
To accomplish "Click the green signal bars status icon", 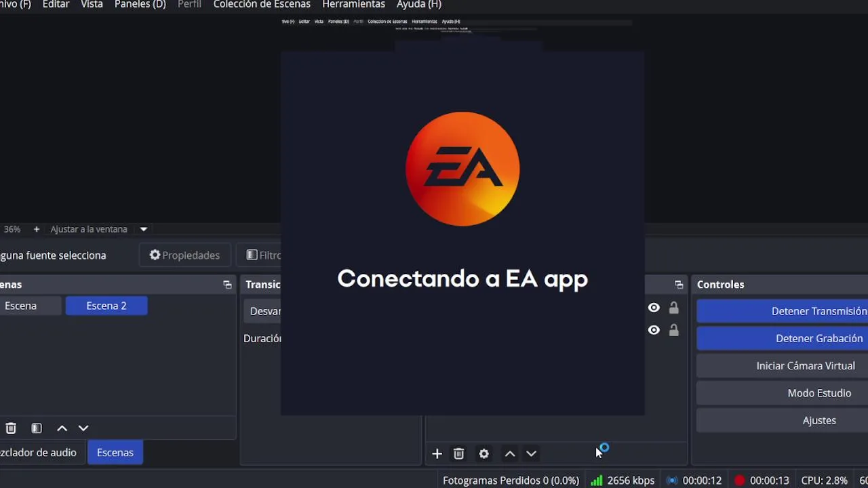I will point(596,481).
